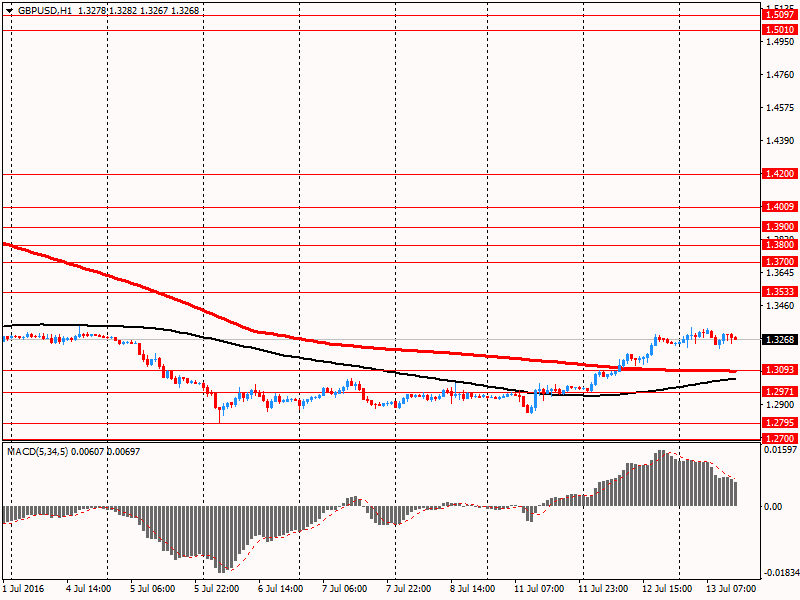Click the 1.2900 price scale value
Image resolution: width=800 pixels, height=600 pixels.
pos(781,405)
